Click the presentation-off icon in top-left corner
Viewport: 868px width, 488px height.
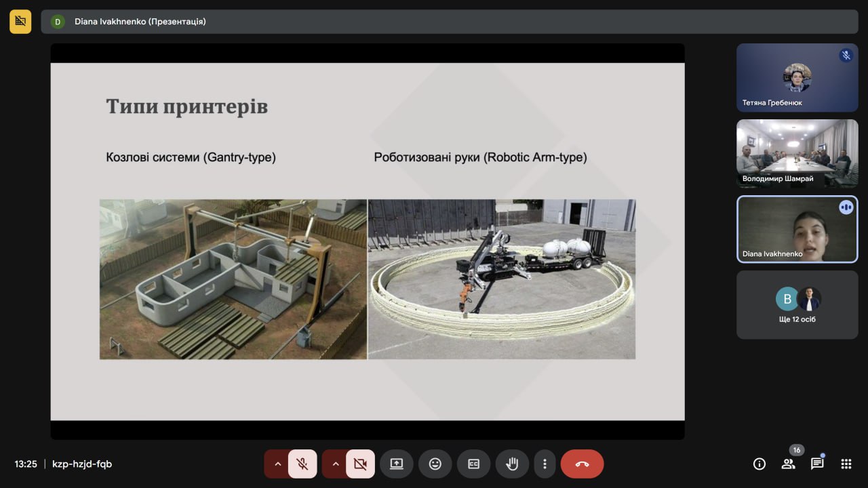pos(20,22)
